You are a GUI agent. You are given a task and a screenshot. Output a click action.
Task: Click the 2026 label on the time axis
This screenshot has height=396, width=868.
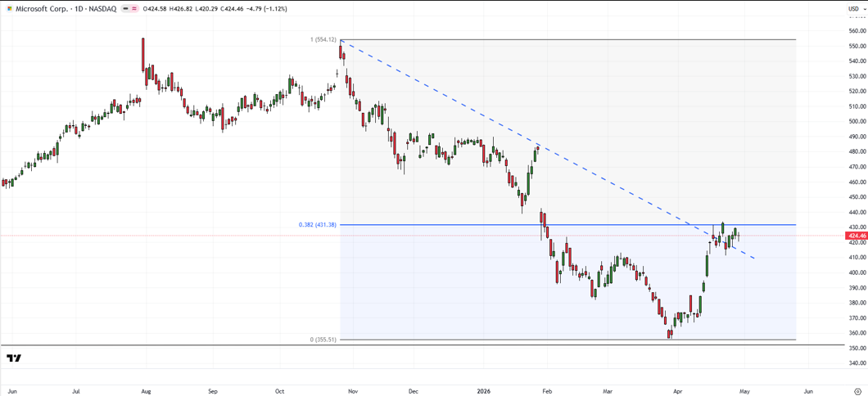pos(483,390)
